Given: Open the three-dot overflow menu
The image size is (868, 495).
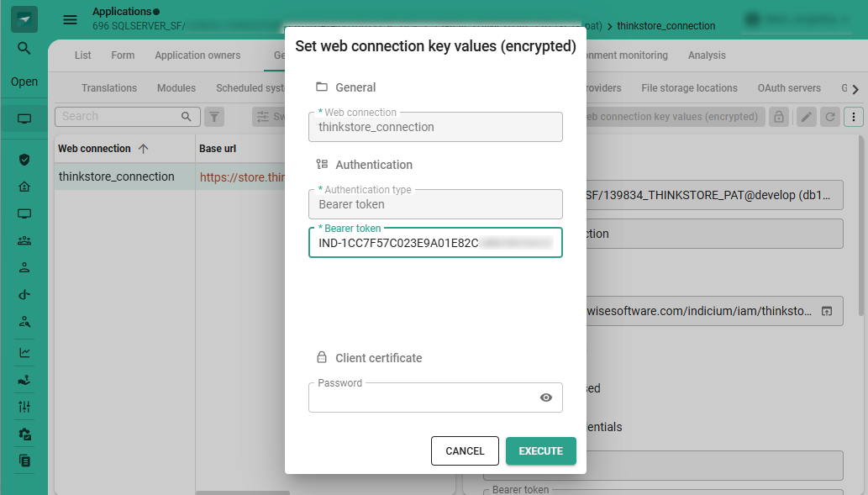Looking at the screenshot, I should [x=854, y=117].
